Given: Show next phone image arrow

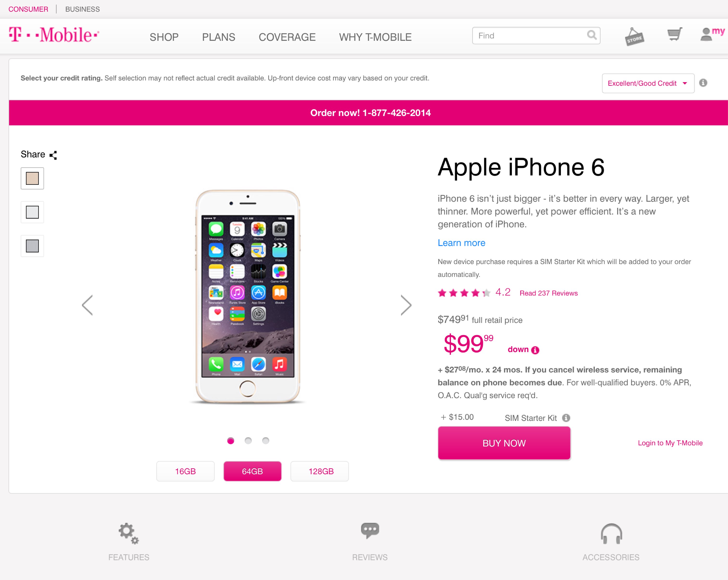Looking at the screenshot, I should 406,305.
